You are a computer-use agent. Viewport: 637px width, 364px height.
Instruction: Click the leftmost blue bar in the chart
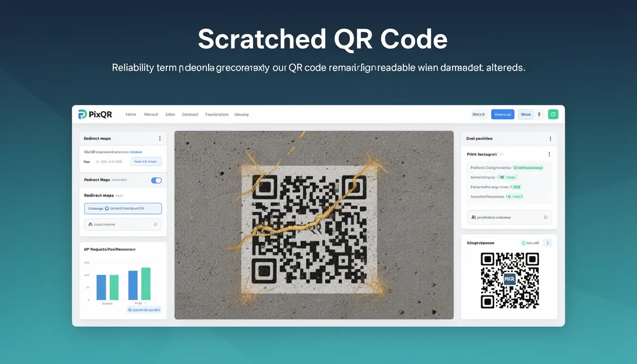(101, 287)
